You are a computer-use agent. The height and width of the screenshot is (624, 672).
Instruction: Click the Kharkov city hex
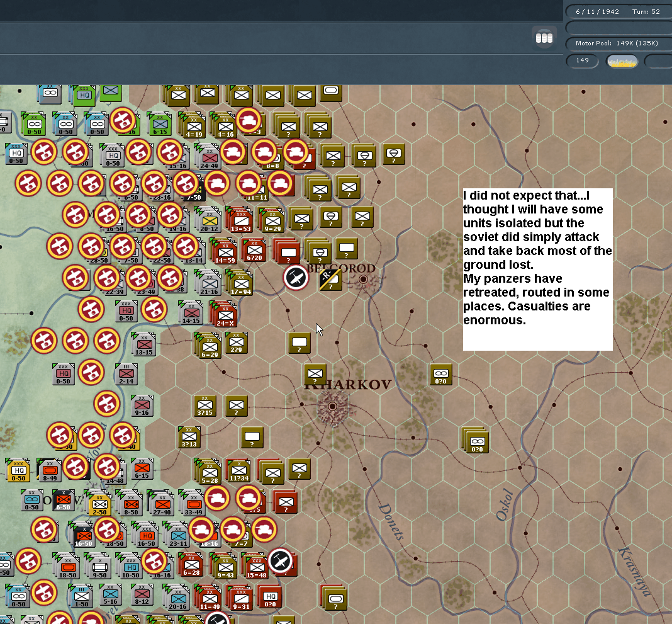pyautogui.click(x=332, y=406)
